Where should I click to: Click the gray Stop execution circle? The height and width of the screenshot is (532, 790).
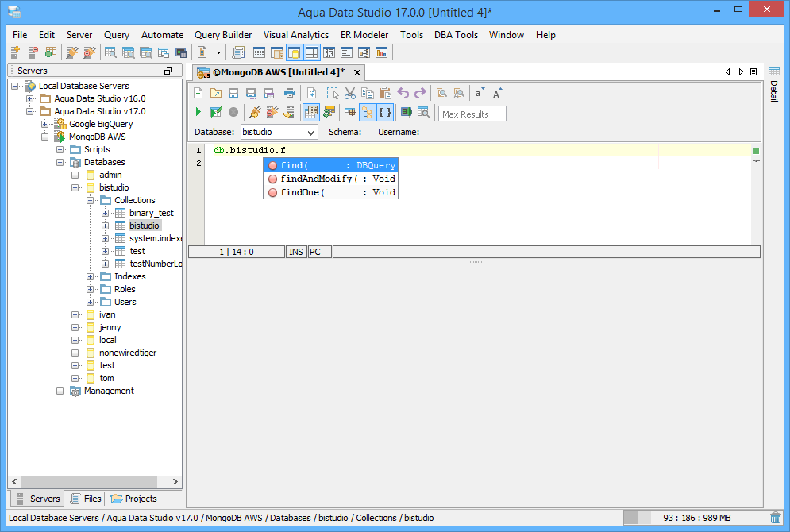coord(233,112)
